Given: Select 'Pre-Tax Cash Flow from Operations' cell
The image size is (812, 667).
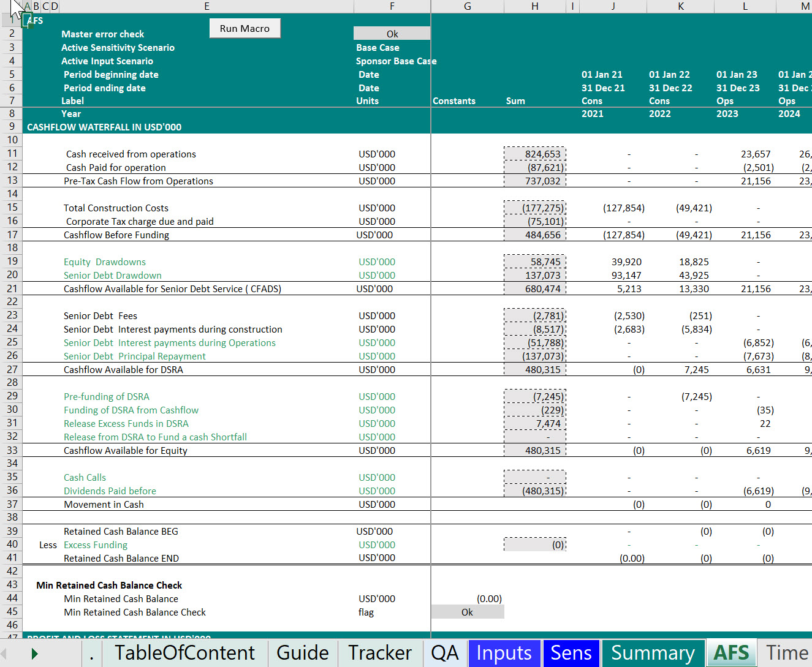Looking at the screenshot, I should click(x=138, y=181).
